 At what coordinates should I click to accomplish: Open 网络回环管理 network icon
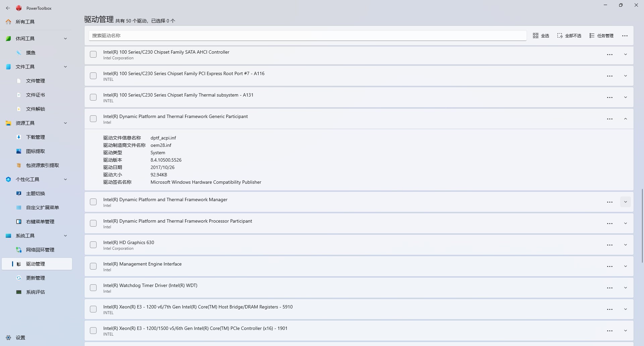click(x=19, y=250)
